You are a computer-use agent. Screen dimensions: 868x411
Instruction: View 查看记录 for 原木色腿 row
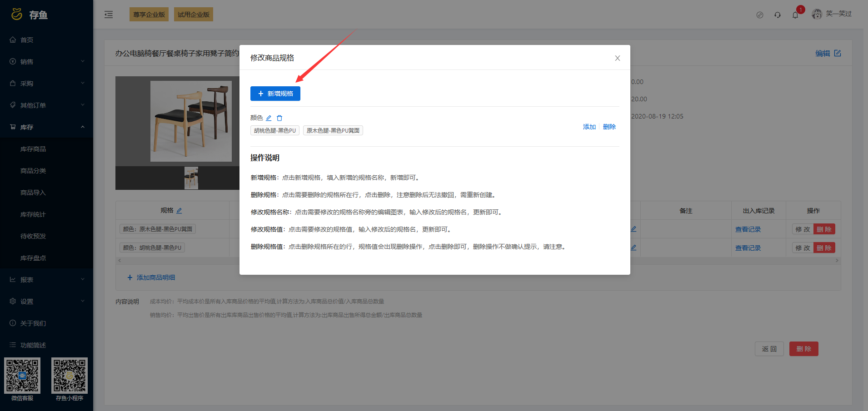coord(748,229)
